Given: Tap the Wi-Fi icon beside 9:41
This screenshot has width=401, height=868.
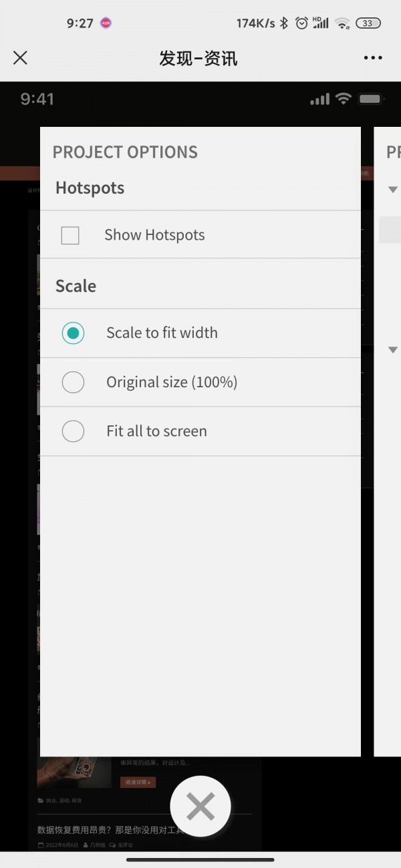Looking at the screenshot, I should pos(344,99).
